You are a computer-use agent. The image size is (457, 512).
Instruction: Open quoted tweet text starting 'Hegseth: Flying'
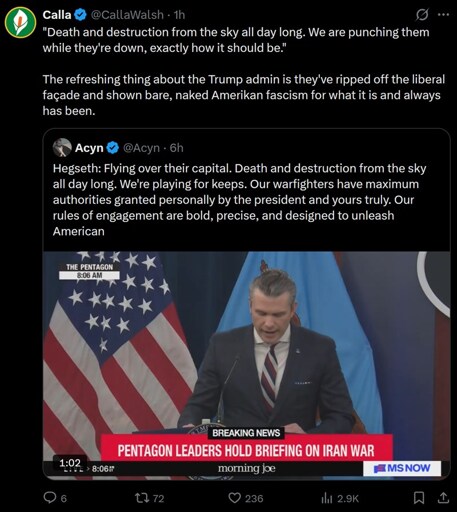[x=239, y=200]
